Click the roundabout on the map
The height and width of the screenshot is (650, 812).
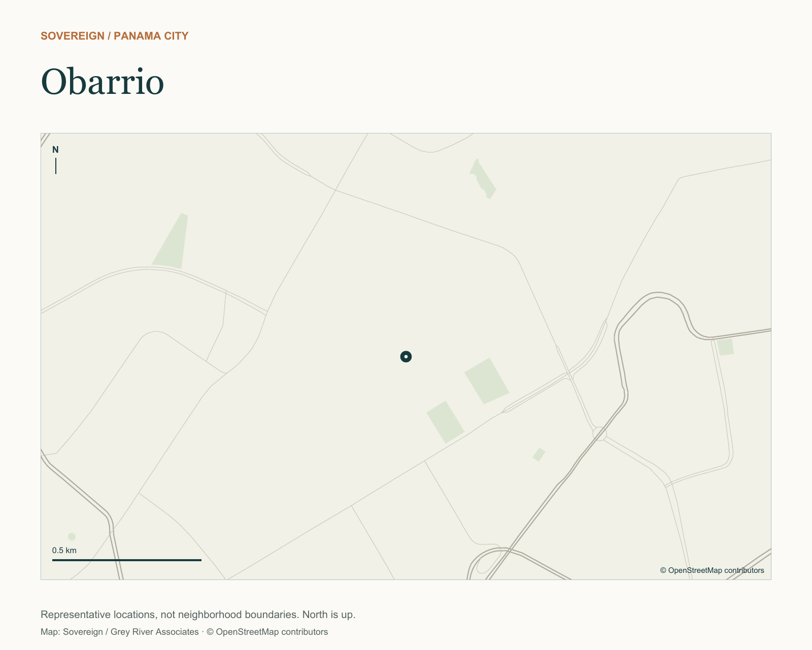600,434
